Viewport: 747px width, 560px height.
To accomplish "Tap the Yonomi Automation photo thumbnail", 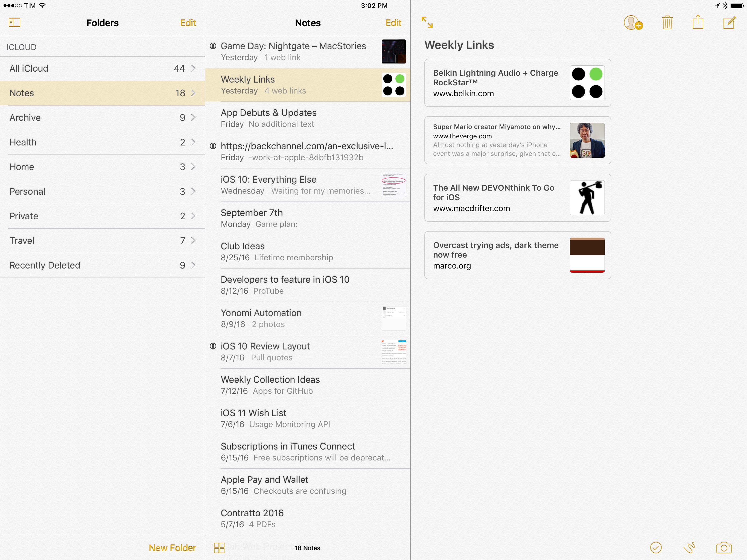I will point(394,319).
